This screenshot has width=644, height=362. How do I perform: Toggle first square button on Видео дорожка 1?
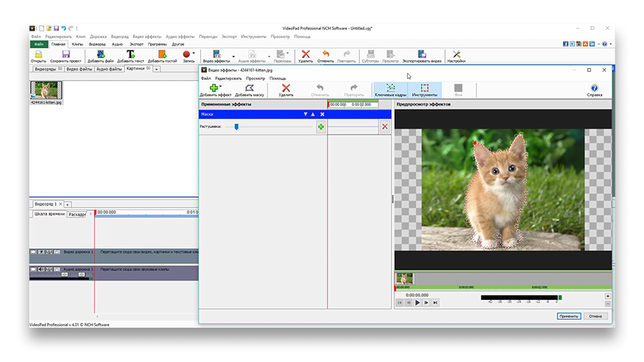coord(34,252)
